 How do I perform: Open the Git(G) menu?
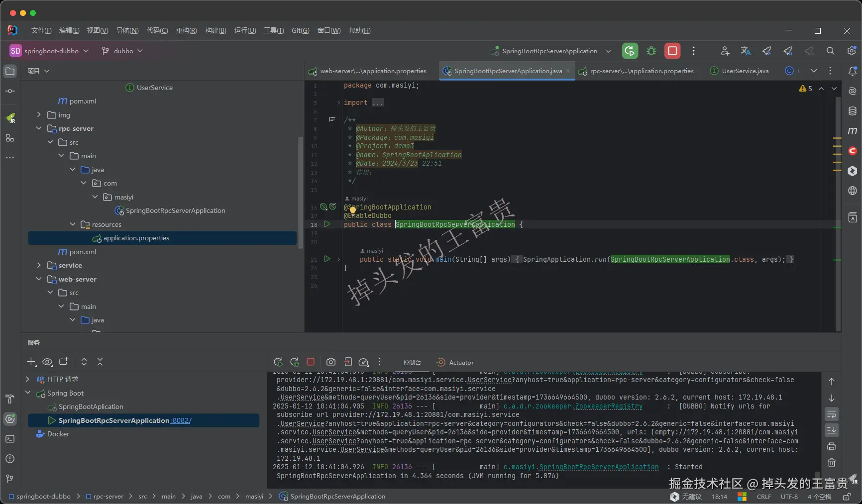click(x=301, y=30)
